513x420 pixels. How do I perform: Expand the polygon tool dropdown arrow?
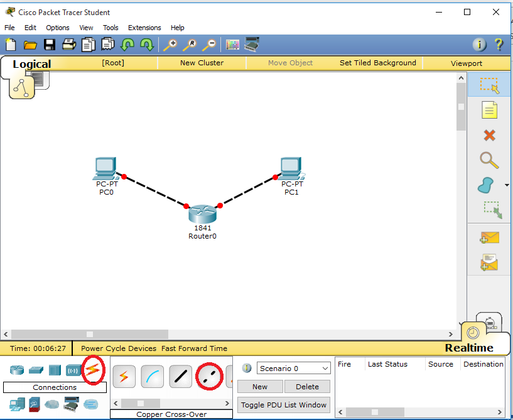point(507,185)
